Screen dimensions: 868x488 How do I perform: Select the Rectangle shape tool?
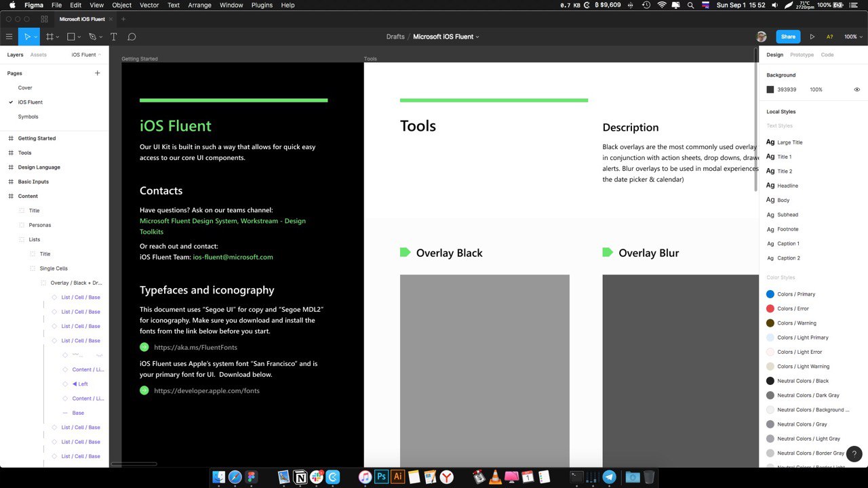click(x=71, y=37)
